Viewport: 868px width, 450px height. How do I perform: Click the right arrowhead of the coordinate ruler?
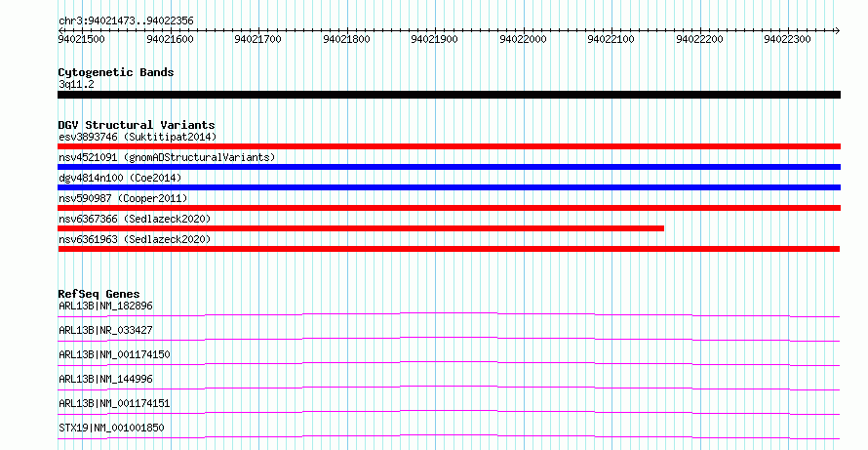pos(838,31)
